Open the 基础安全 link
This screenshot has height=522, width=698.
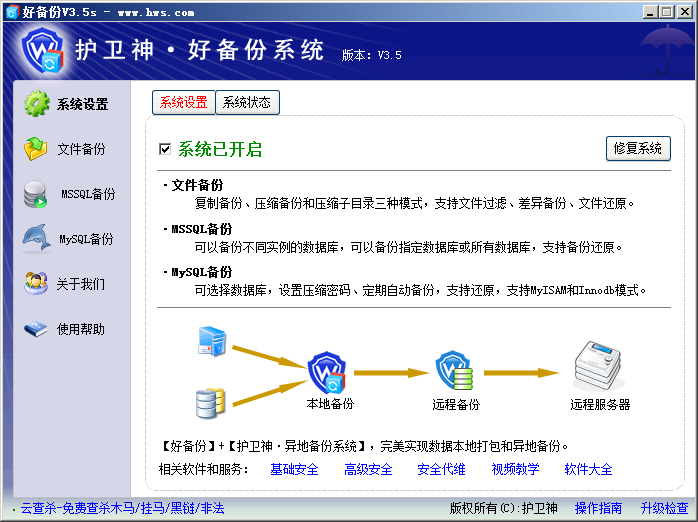pos(294,469)
